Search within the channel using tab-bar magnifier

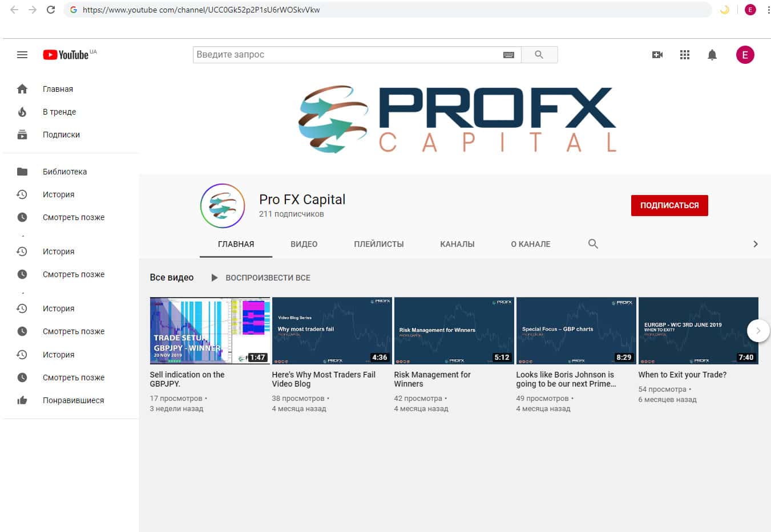593,244
